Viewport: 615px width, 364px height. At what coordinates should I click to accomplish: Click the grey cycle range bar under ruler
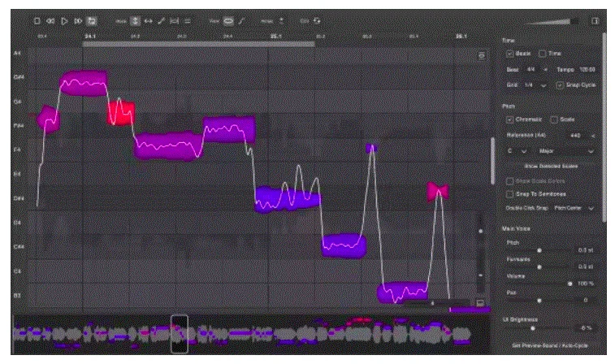tap(198, 45)
